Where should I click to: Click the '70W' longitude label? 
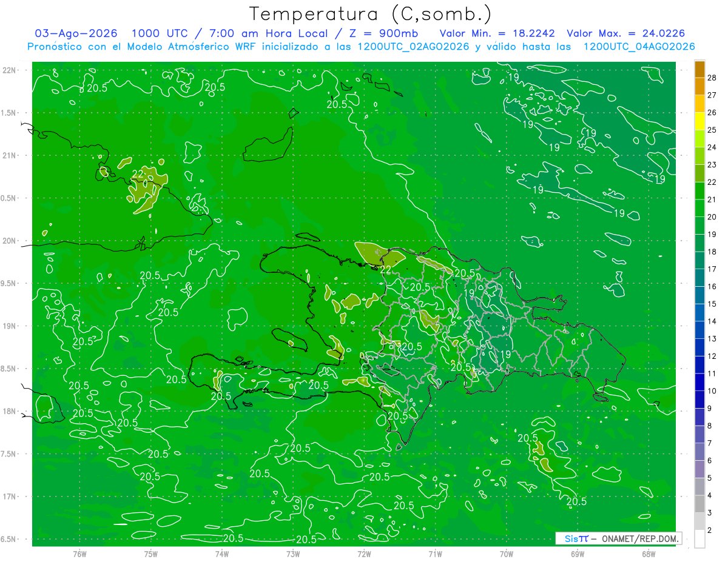coord(507,554)
